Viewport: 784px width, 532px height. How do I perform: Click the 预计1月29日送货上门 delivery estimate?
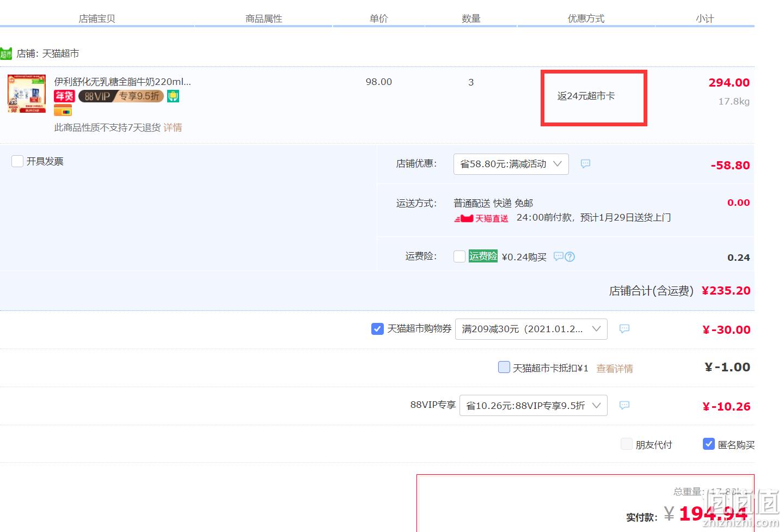pos(626,217)
